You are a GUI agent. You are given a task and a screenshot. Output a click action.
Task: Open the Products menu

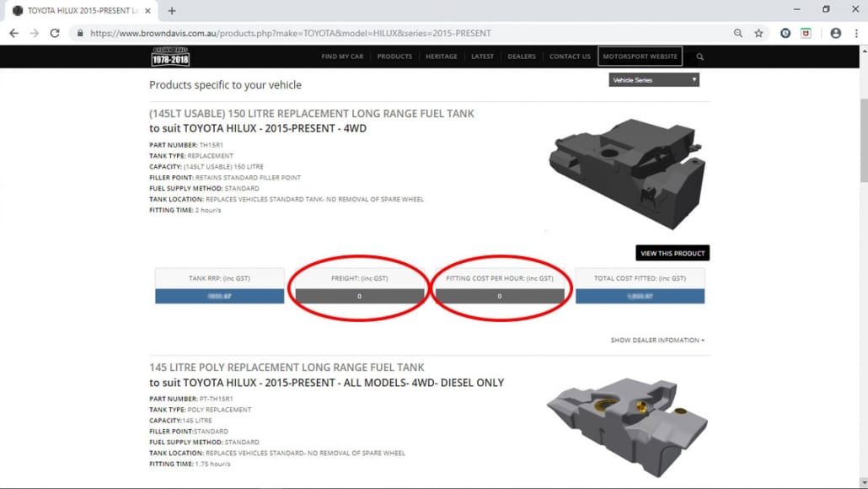tap(394, 56)
